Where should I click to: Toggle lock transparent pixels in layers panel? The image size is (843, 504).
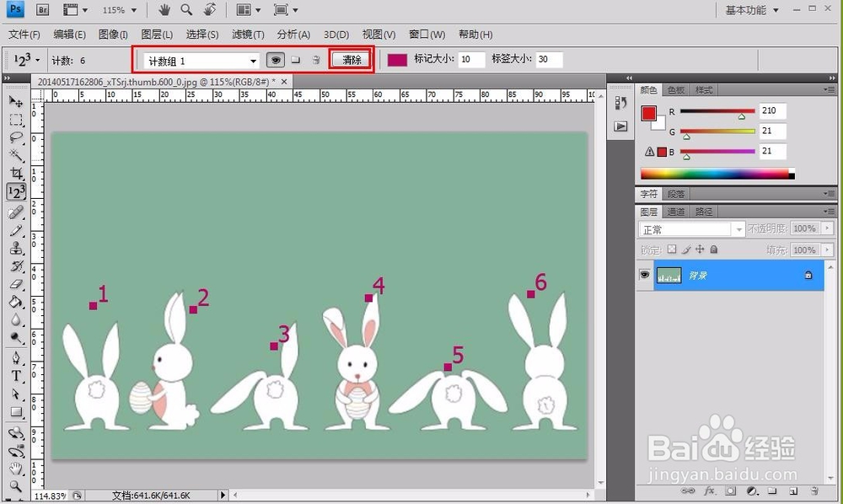[x=672, y=250]
